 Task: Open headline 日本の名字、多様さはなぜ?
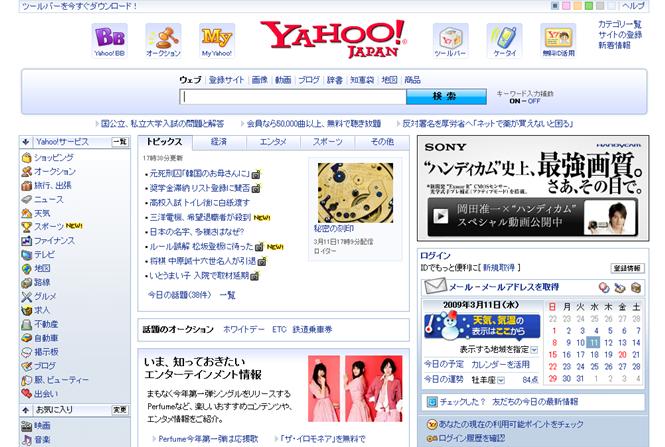[x=197, y=232]
